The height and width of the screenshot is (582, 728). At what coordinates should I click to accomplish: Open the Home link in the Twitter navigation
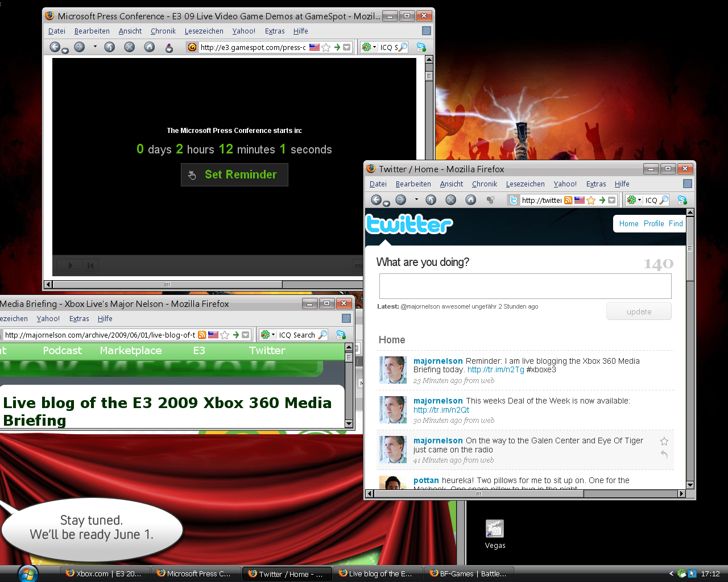pos(628,224)
